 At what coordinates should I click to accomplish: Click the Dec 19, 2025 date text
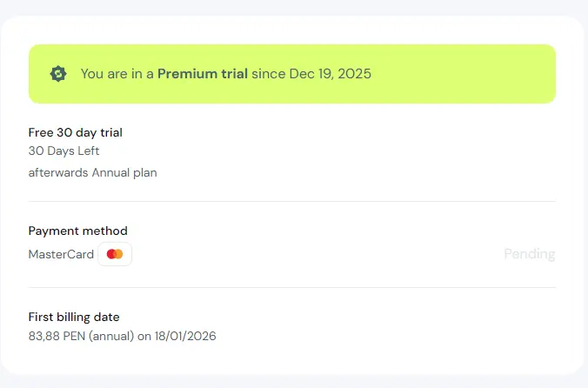point(331,74)
